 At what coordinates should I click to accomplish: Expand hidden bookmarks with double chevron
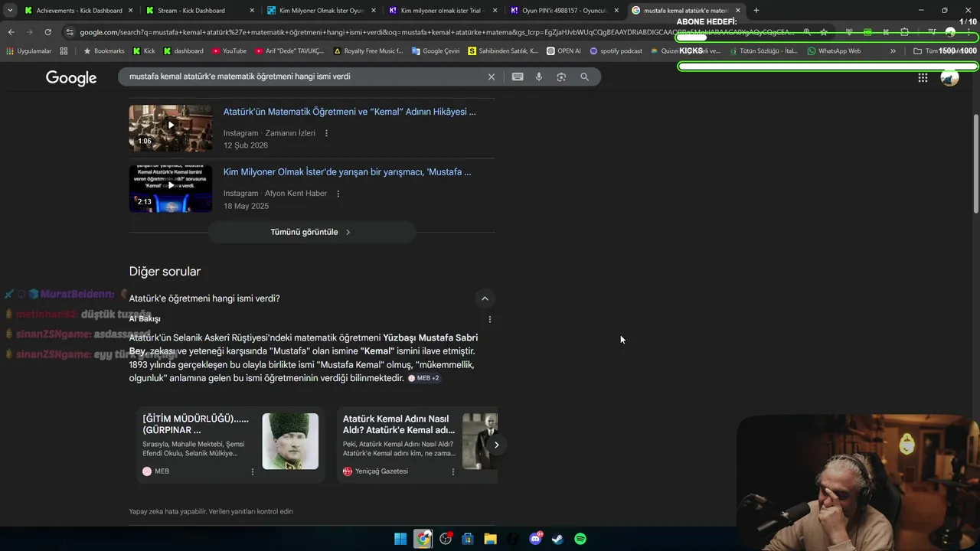(x=893, y=51)
